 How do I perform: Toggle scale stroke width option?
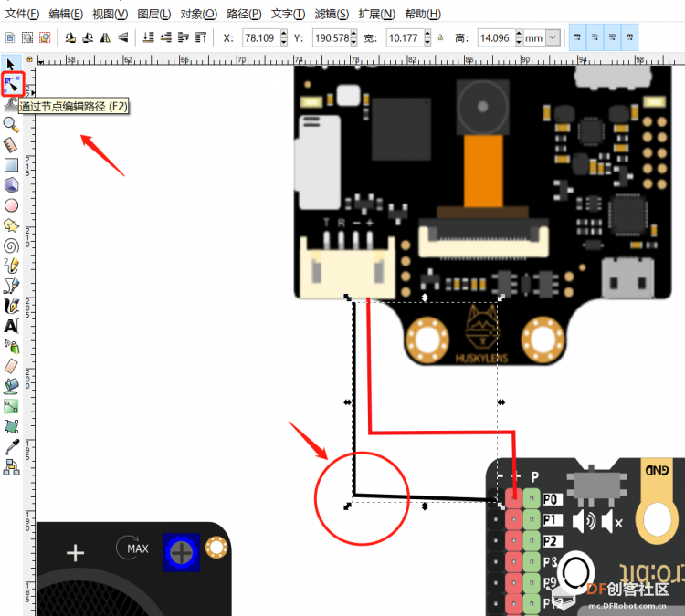[x=577, y=37]
